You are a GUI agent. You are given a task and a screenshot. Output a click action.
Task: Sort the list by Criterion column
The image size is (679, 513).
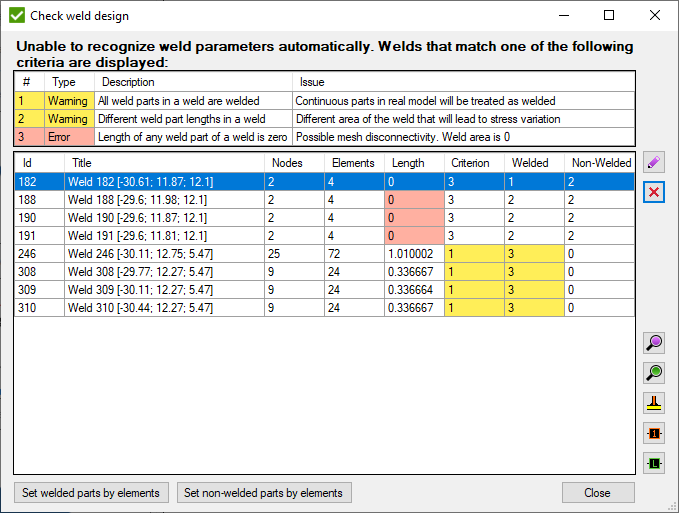tap(470, 163)
